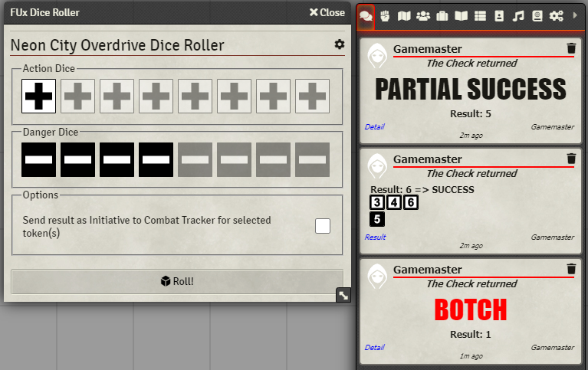588x370 pixels.
Task: Click the action die showing 6
Action: (x=411, y=202)
